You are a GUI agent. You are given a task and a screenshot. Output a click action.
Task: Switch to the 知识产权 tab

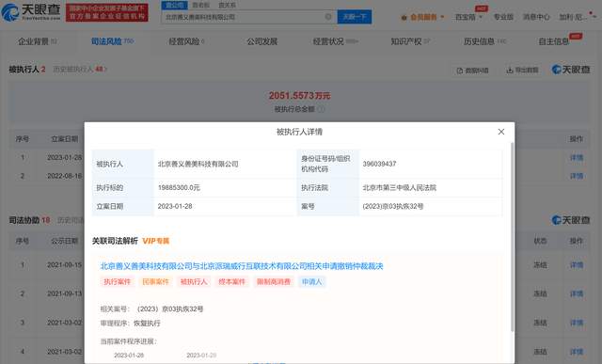tap(410, 41)
